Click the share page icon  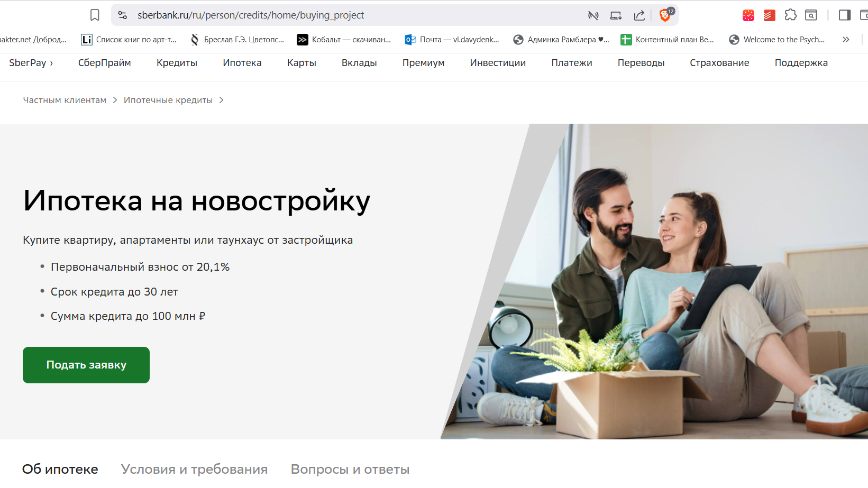coord(639,15)
